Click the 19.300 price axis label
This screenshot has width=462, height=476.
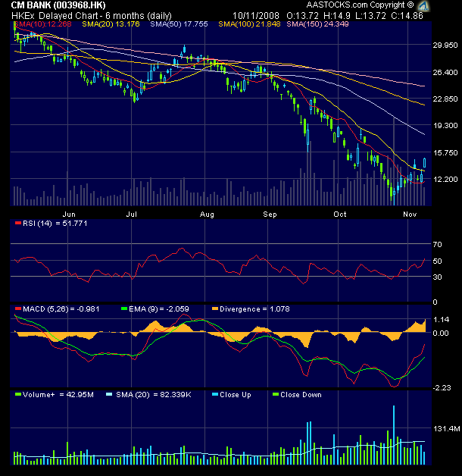(445, 125)
